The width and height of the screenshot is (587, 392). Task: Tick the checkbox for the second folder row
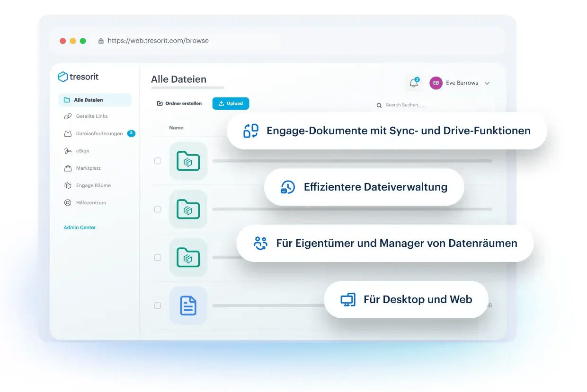tap(158, 209)
